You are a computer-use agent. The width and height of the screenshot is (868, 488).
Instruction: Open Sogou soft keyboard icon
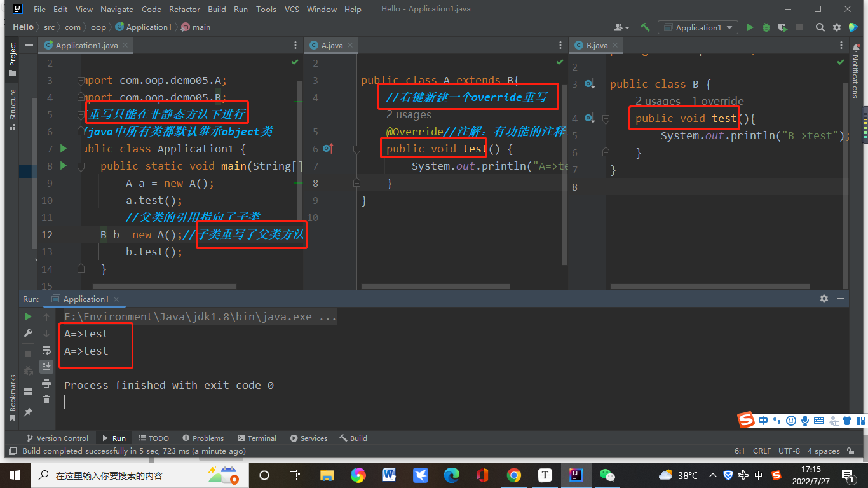819,421
